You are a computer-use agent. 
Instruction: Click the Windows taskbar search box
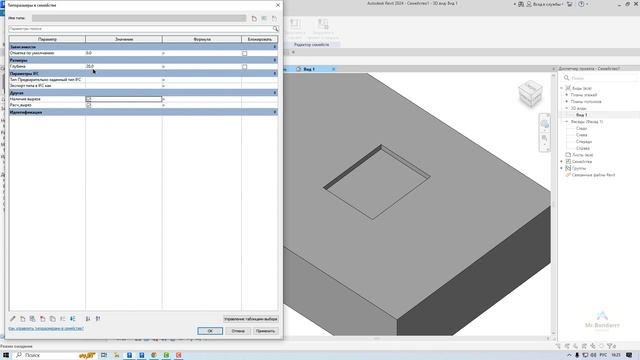[55, 355]
